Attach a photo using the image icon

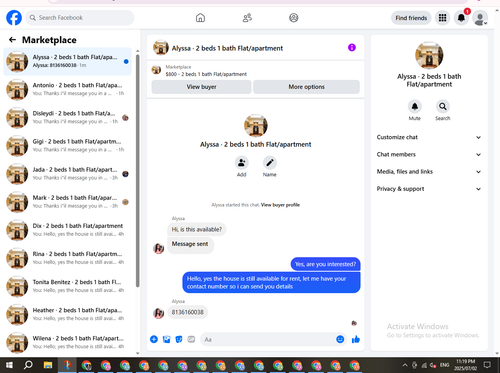point(166,339)
